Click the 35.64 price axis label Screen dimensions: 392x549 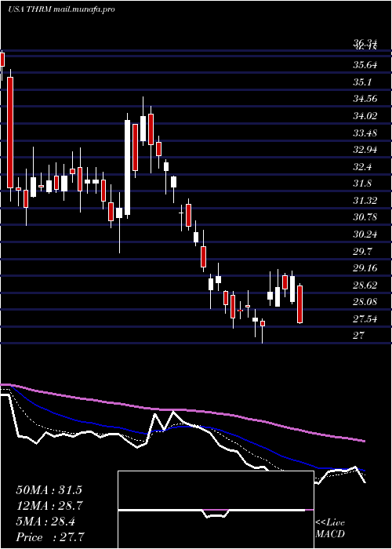365,65
